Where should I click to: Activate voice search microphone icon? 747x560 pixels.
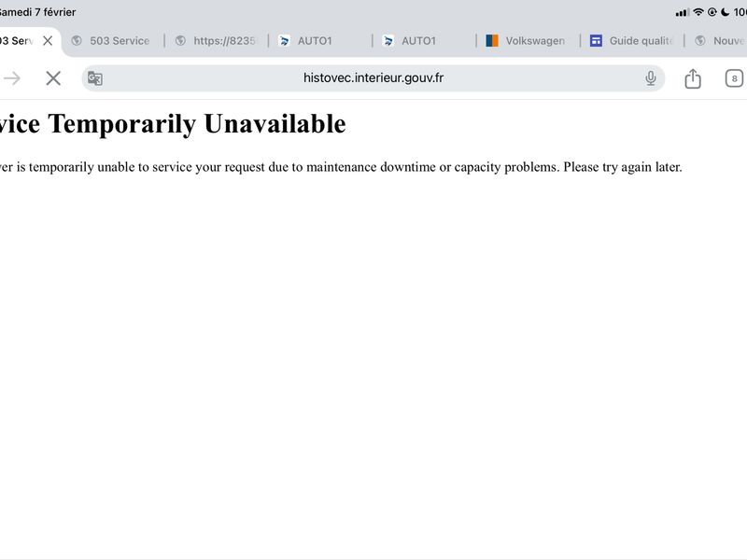pyautogui.click(x=650, y=78)
